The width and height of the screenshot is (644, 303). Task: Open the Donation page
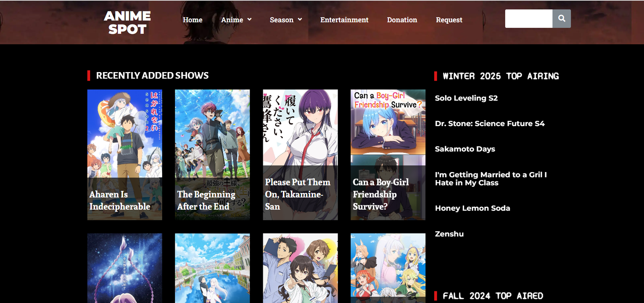(402, 20)
